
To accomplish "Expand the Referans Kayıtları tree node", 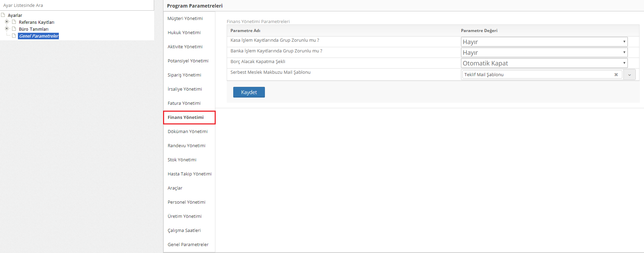I will [x=7, y=22].
